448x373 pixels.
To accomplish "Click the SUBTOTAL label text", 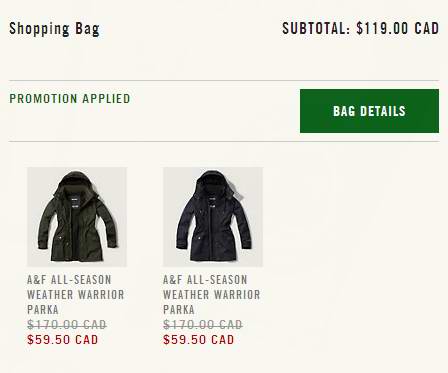I will [x=316, y=28].
